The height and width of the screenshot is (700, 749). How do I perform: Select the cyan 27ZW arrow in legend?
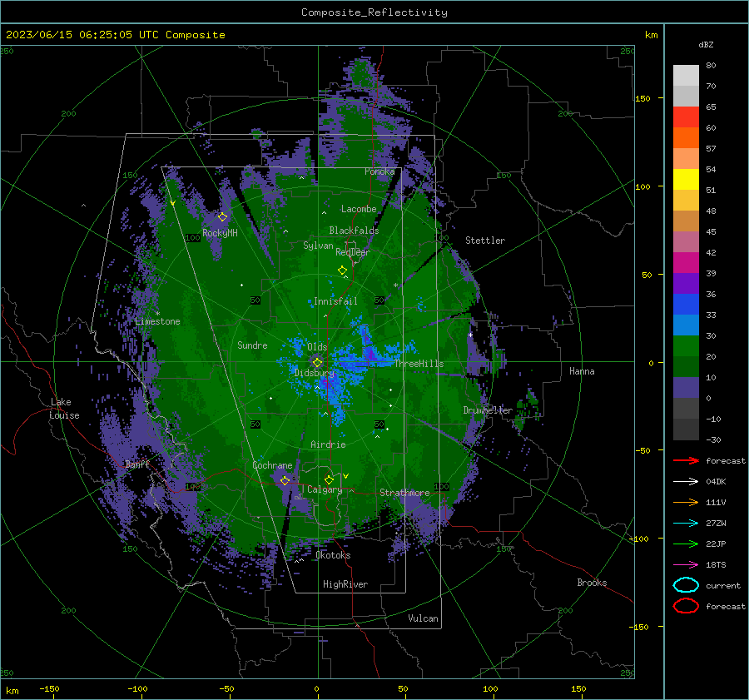686,524
